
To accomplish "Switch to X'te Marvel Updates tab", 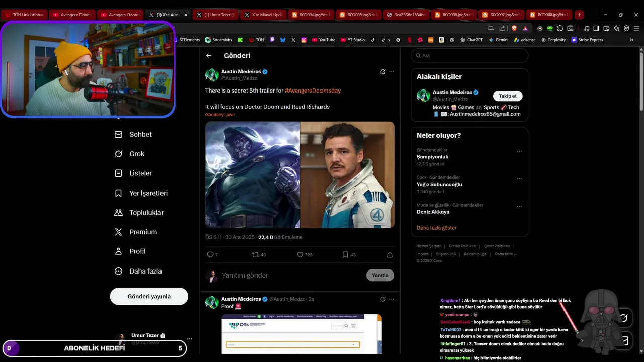I will (x=263, y=15).
